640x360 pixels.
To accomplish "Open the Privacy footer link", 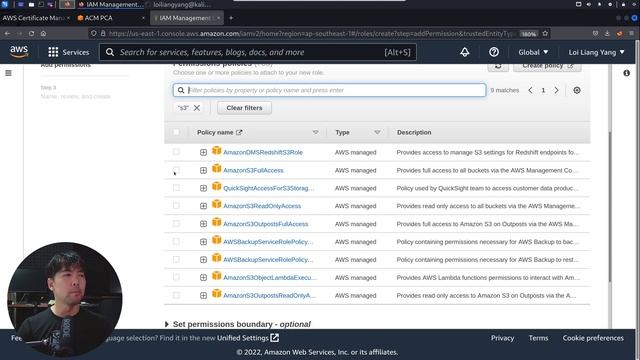I will pyautogui.click(x=502, y=338).
